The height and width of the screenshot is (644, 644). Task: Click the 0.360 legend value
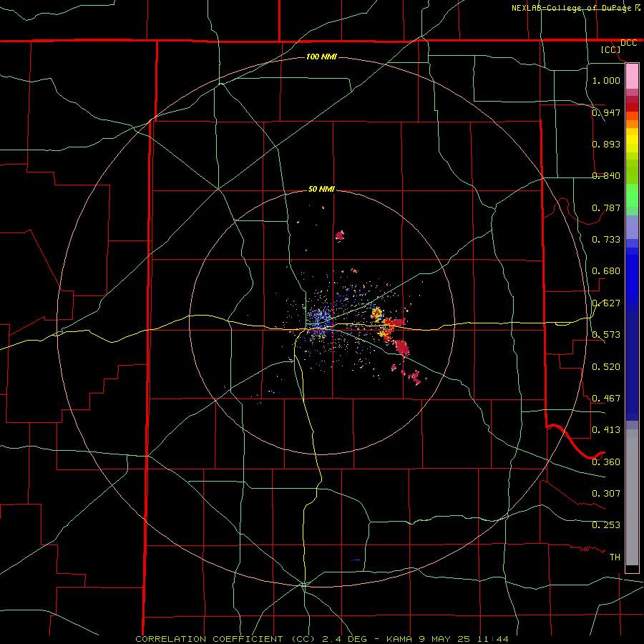pos(606,462)
